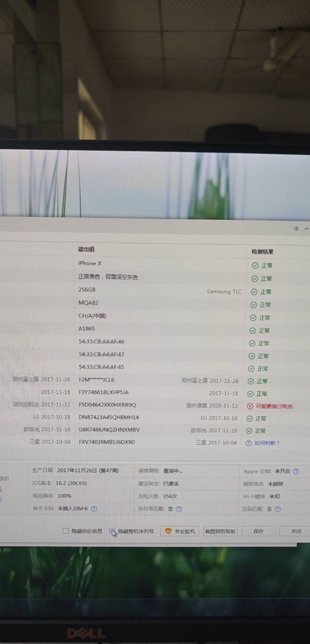Select the Samsung TLC label
The image size is (310, 644).
click(x=224, y=291)
